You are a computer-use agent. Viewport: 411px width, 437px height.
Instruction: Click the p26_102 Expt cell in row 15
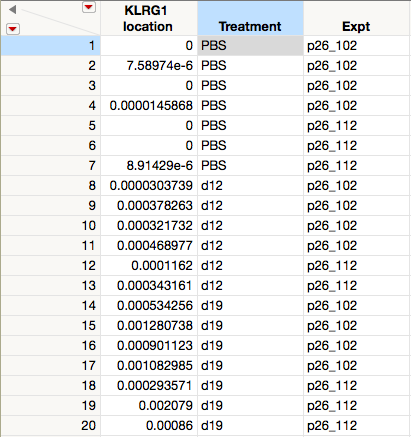357,326
